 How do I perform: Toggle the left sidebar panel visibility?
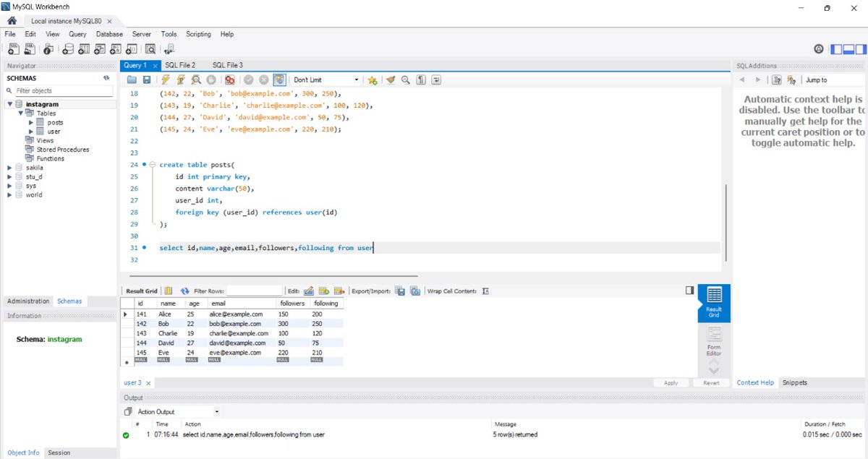coord(836,49)
